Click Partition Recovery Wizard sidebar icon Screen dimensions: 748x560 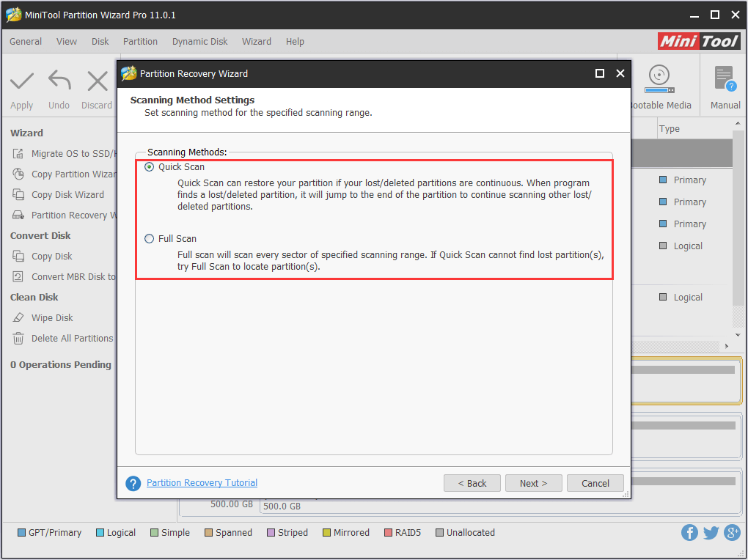click(18, 215)
